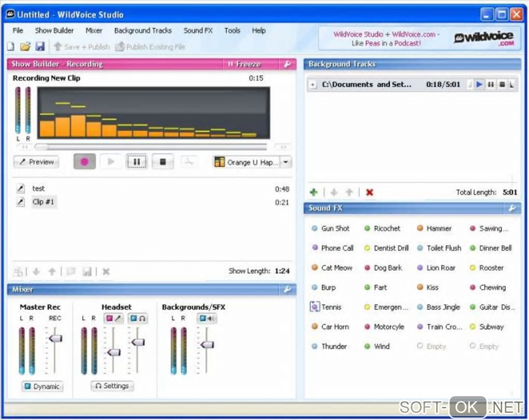Image resolution: width=529 pixels, height=420 pixels.
Task: Open Sound FX wrench settings
Action: (512, 208)
